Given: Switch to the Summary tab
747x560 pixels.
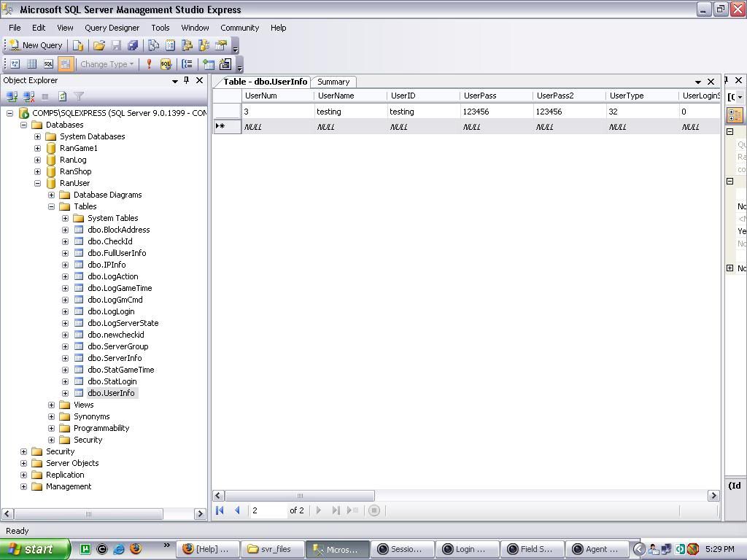Looking at the screenshot, I should click(x=333, y=82).
